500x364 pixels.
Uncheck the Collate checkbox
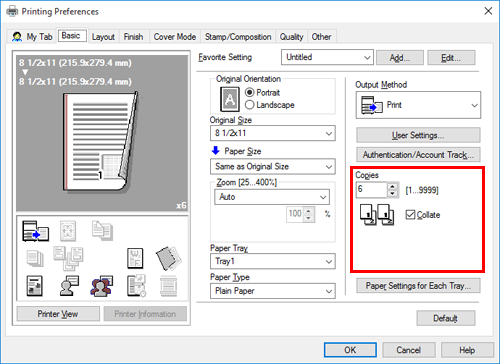[x=410, y=215]
